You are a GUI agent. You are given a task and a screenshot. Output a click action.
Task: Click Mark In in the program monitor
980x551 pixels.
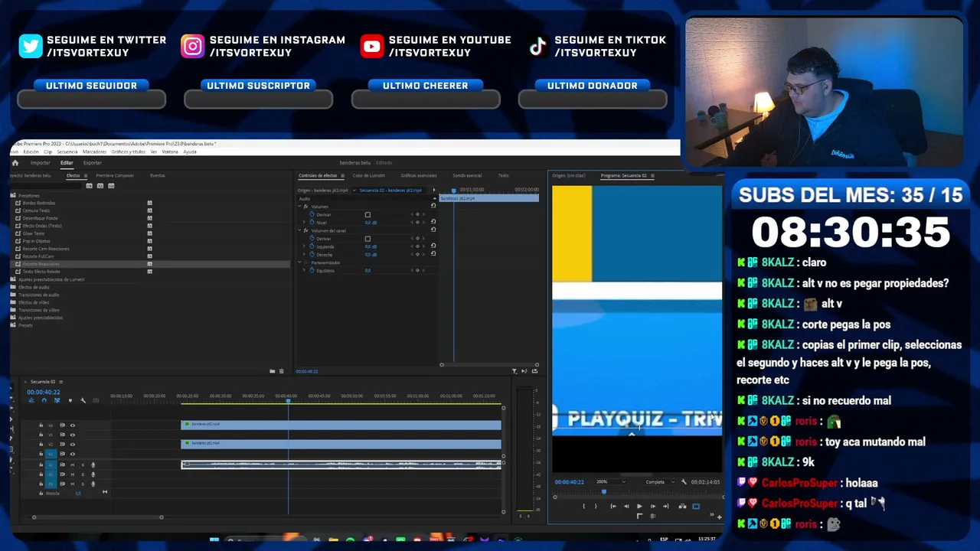(x=583, y=506)
